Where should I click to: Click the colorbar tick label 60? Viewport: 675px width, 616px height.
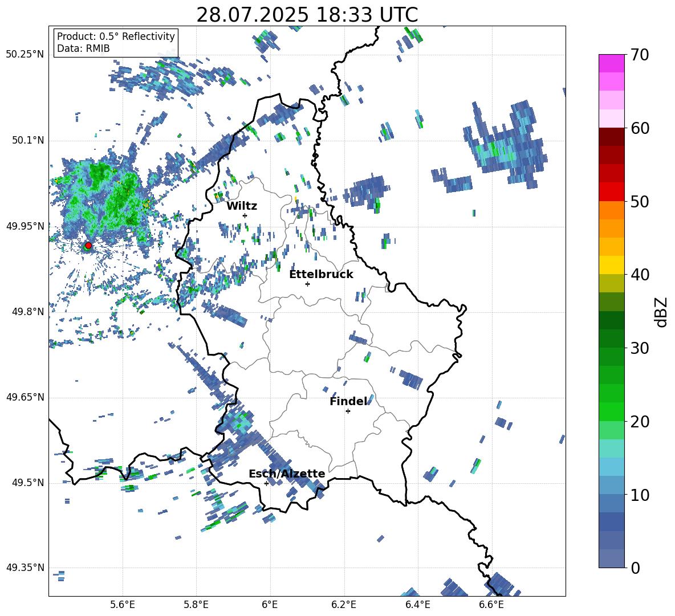coord(640,128)
